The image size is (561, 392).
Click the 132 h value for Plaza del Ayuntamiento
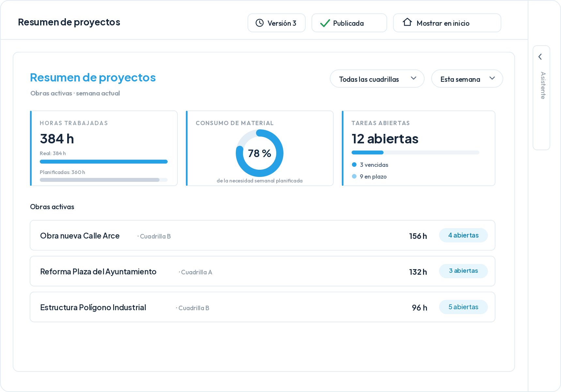tap(418, 272)
